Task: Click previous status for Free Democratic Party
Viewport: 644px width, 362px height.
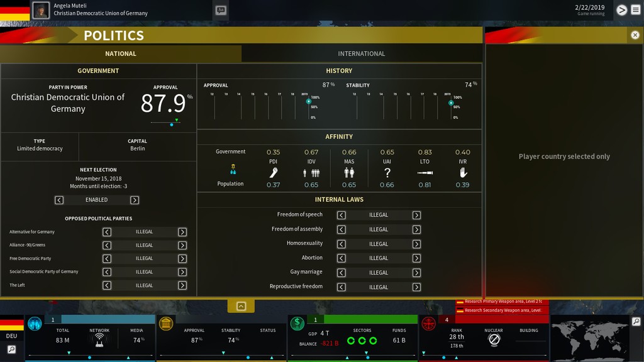Action: pyautogui.click(x=107, y=258)
